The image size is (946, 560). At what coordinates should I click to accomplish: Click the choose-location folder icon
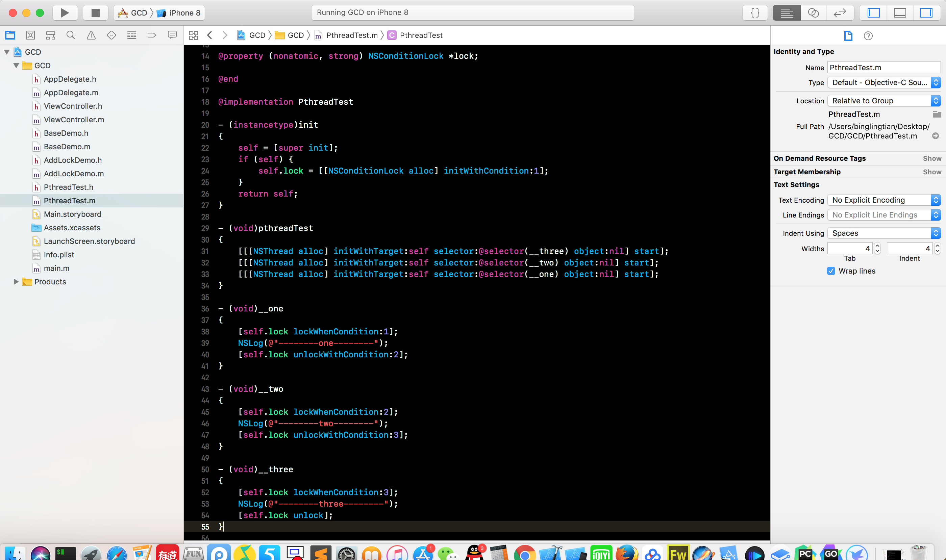click(x=936, y=114)
